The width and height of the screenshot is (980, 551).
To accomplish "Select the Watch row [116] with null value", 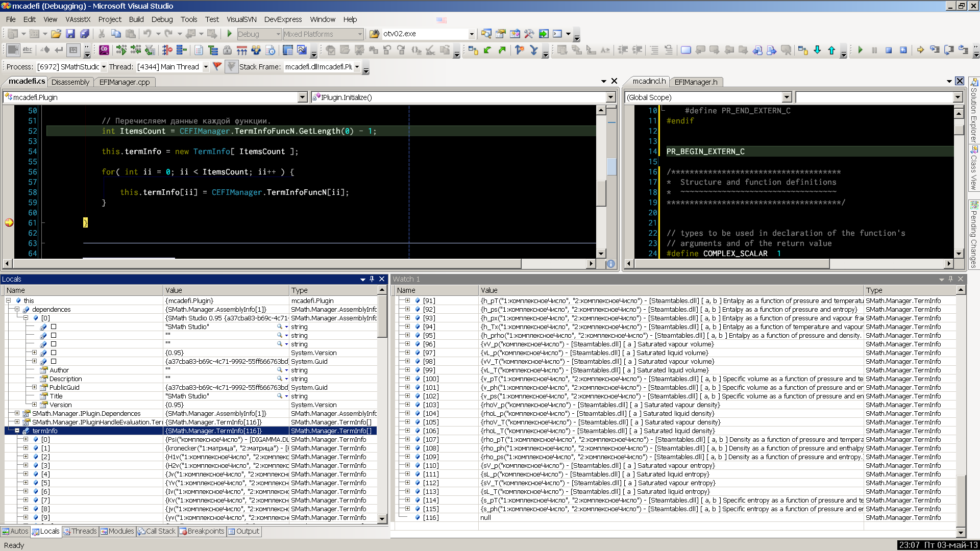I will (430, 518).
